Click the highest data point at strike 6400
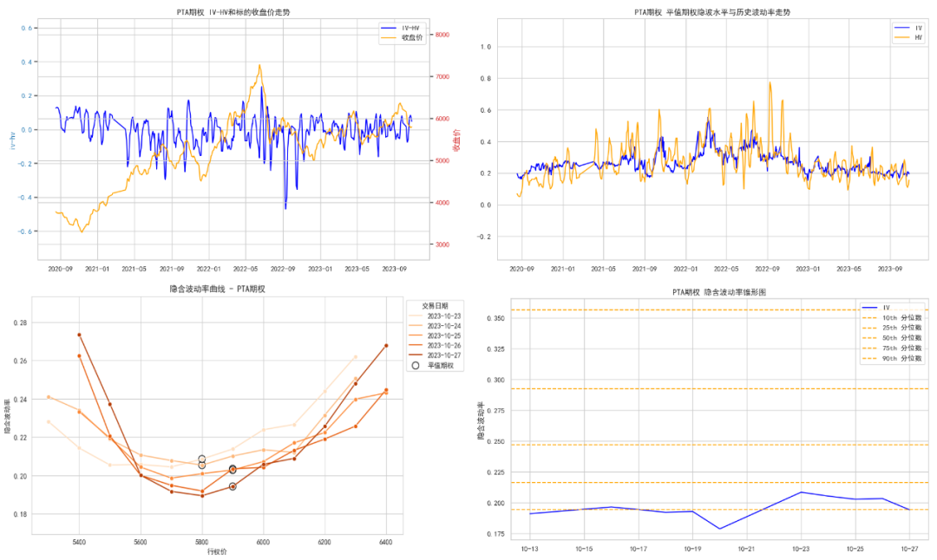 pos(386,346)
